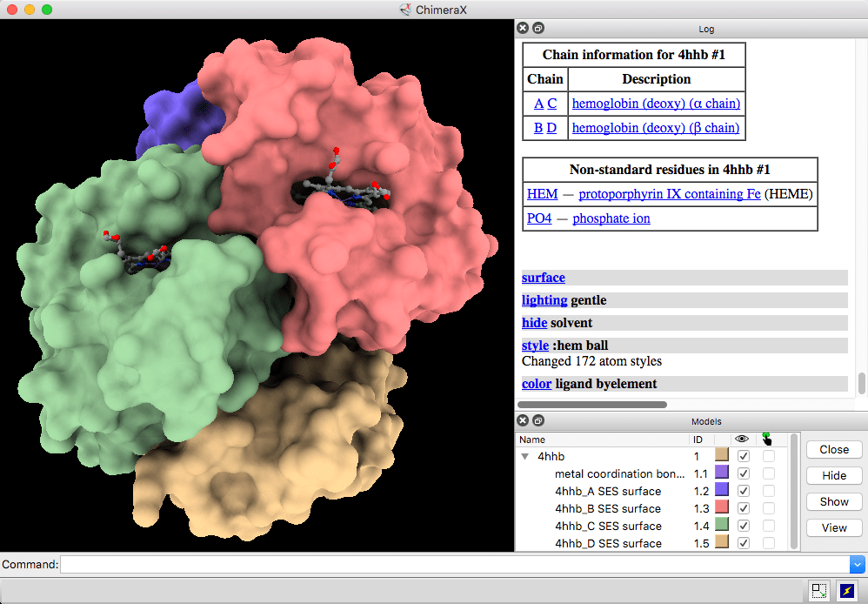Click the yellow minimize window button
The width and height of the screenshot is (868, 604).
pyautogui.click(x=30, y=10)
